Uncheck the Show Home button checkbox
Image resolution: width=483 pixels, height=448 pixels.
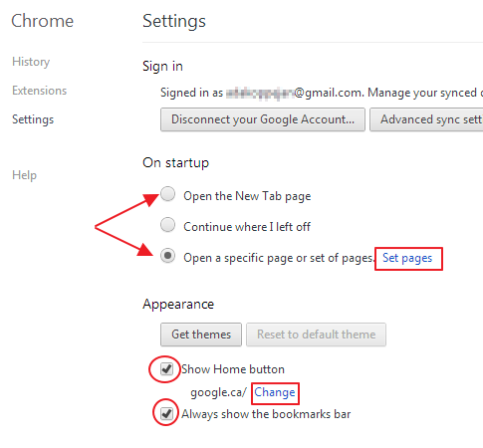[166, 369]
